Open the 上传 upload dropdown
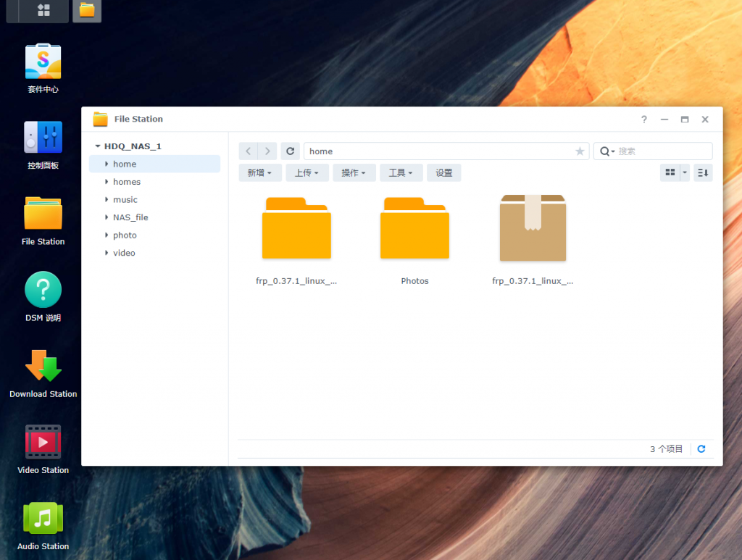Image resolution: width=742 pixels, height=560 pixels. point(307,172)
